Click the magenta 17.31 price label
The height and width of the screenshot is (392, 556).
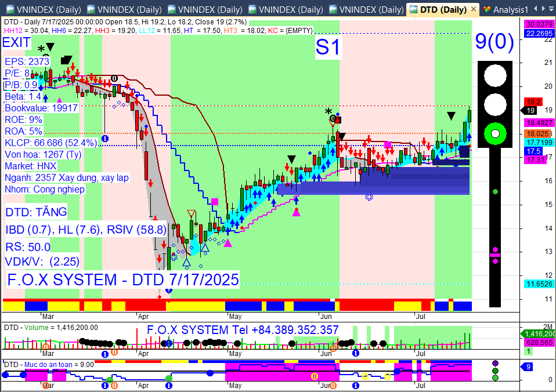click(535, 160)
